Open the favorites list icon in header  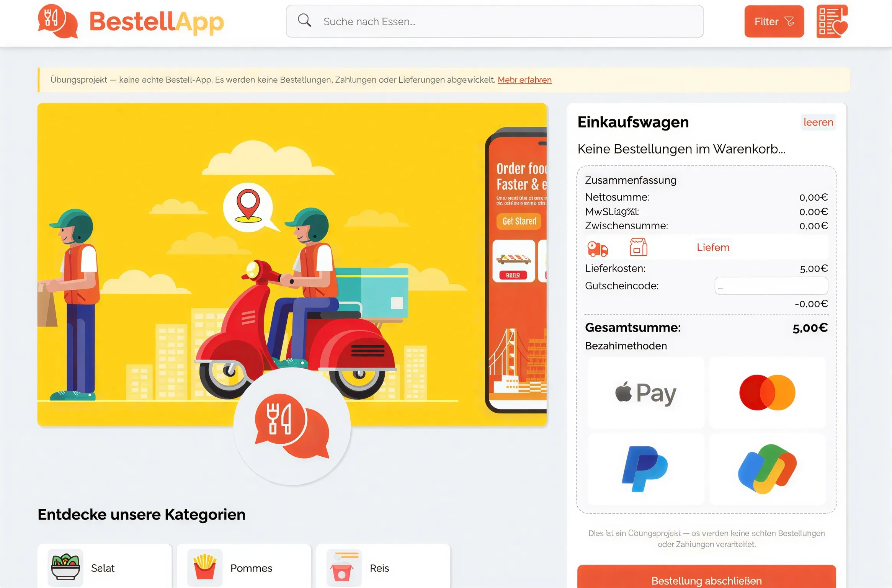pyautogui.click(x=832, y=21)
